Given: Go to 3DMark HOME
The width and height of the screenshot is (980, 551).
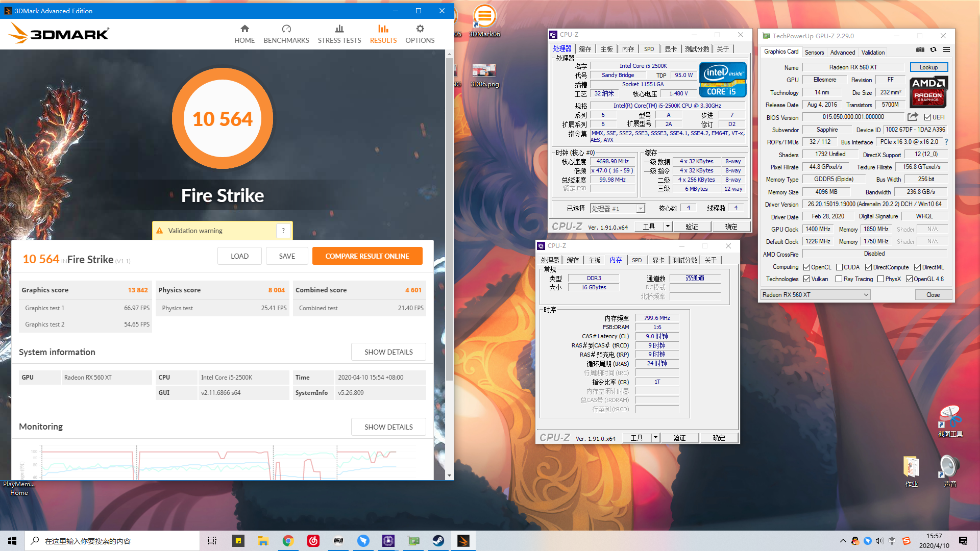Looking at the screenshot, I should click(x=244, y=34).
